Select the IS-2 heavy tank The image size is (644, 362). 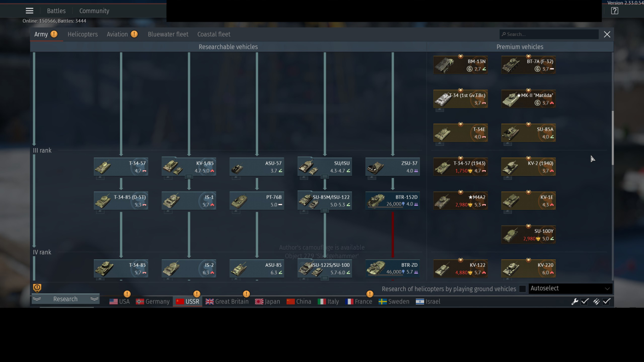coord(189,269)
